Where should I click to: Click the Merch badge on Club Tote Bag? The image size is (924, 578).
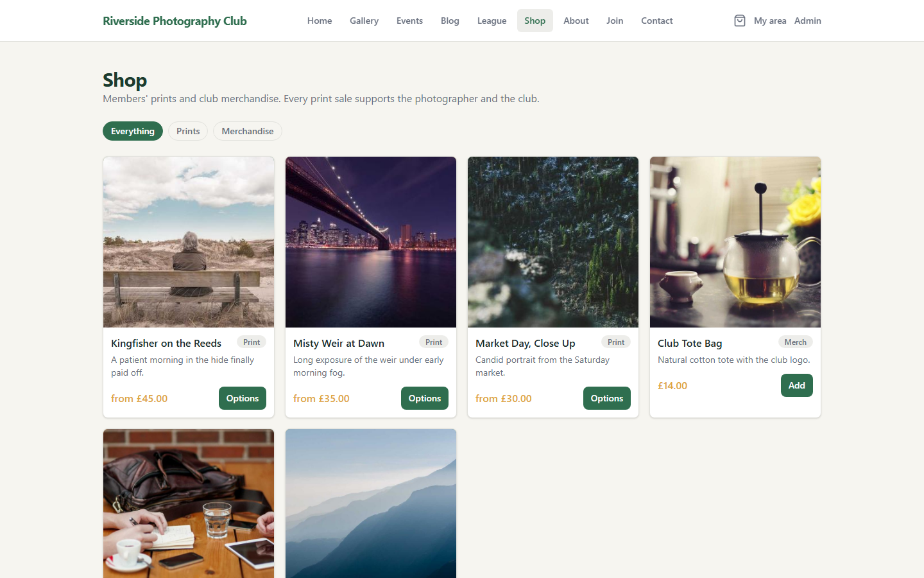tap(796, 342)
